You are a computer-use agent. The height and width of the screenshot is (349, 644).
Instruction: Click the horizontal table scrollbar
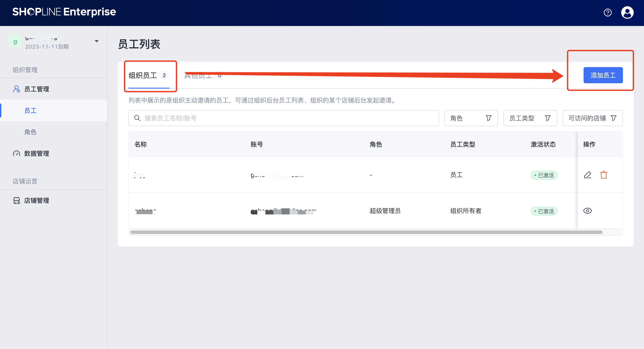[366, 232]
